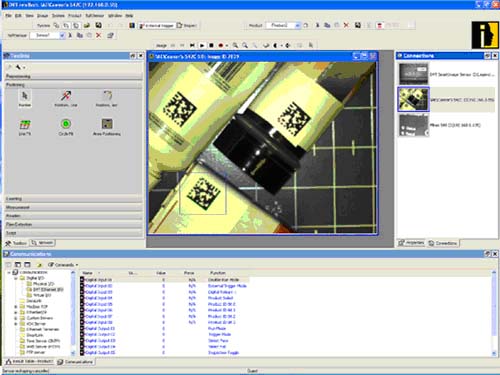Open the Commands dropdown in Communications

click(63, 265)
